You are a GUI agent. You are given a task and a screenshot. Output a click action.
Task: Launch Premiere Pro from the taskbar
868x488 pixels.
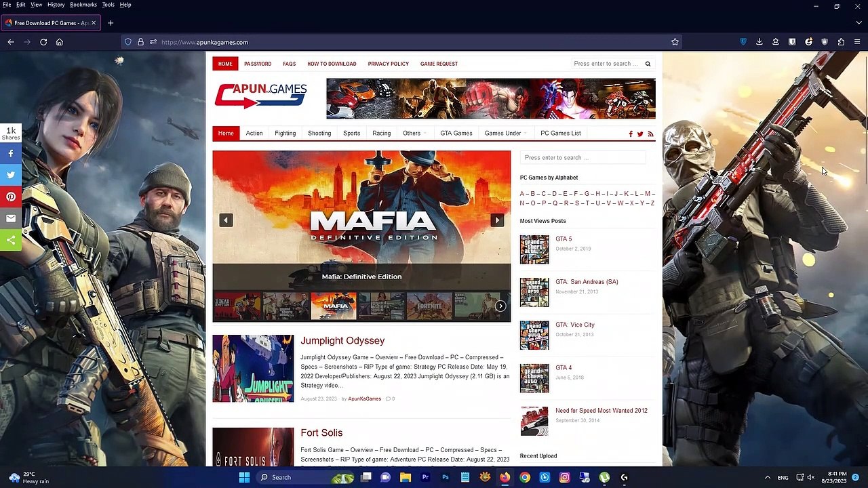425,477
